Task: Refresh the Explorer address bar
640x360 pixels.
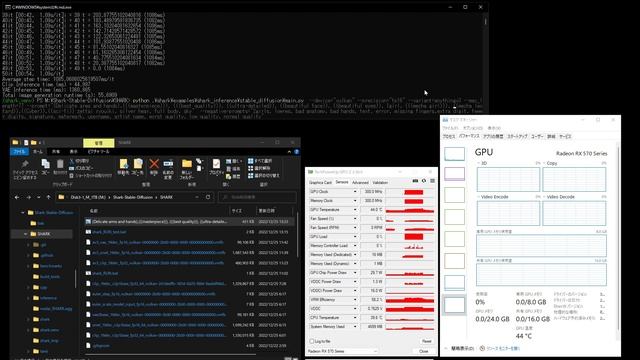Action: [208, 197]
